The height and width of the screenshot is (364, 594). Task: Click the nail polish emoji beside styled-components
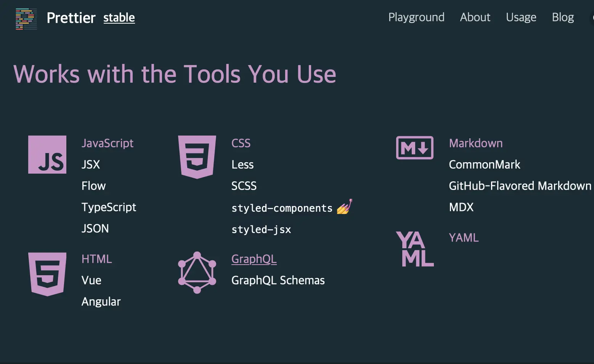(345, 207)
